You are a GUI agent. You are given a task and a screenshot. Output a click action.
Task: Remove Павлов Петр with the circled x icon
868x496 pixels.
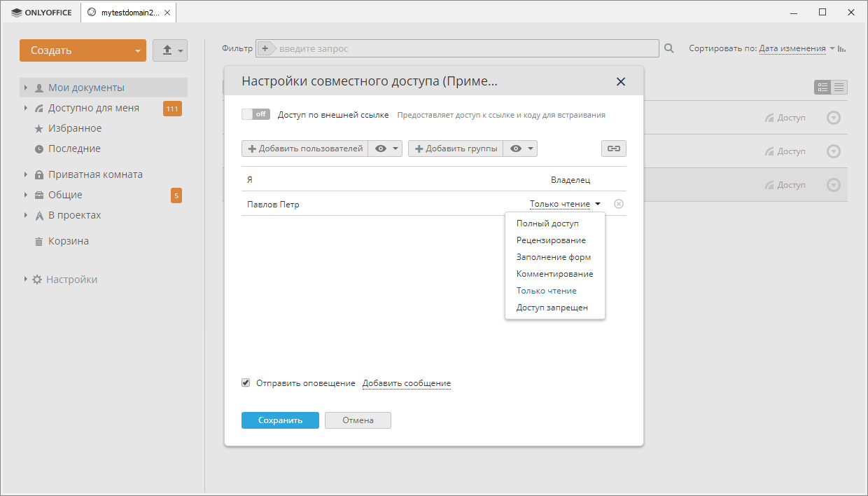[x=619, y=204]
